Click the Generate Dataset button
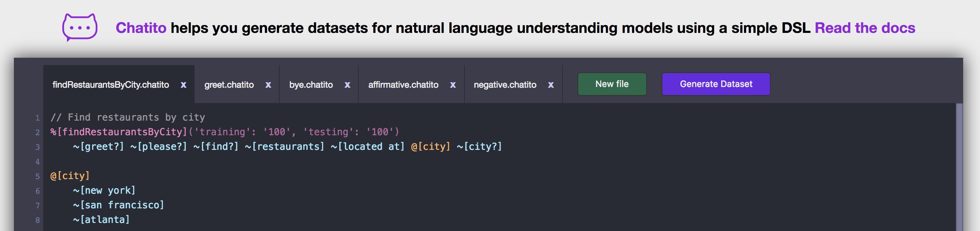 (x=716, y=84)
